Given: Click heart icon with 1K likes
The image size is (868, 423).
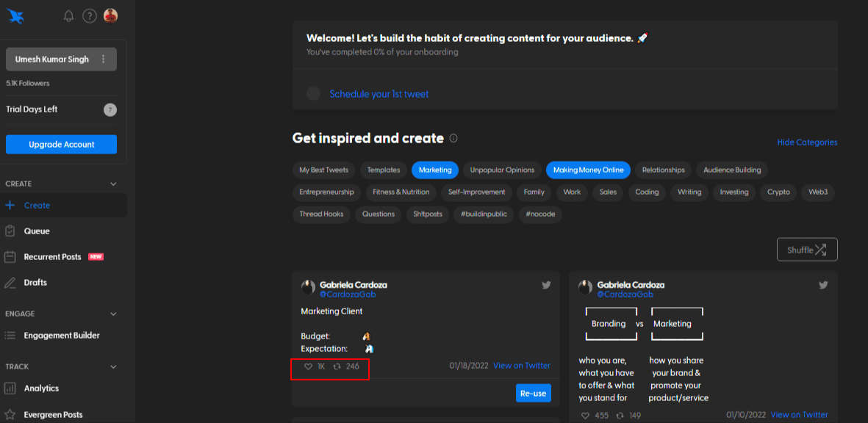Looking at the screenshot, I should 308,366.
